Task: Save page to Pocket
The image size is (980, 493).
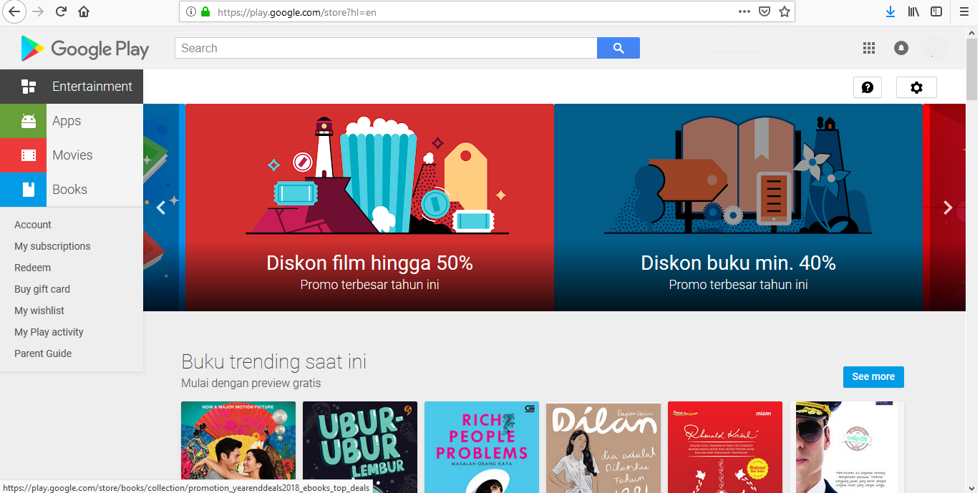Action: (x=765, y=11)
